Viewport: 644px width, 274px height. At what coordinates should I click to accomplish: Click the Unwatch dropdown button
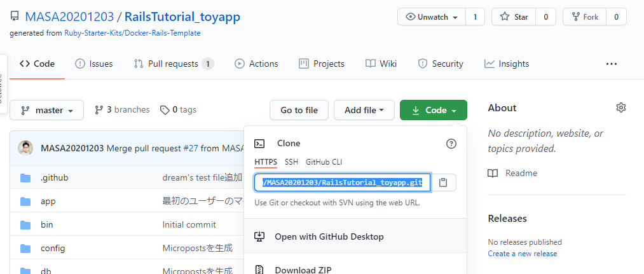tap(432, 17)
